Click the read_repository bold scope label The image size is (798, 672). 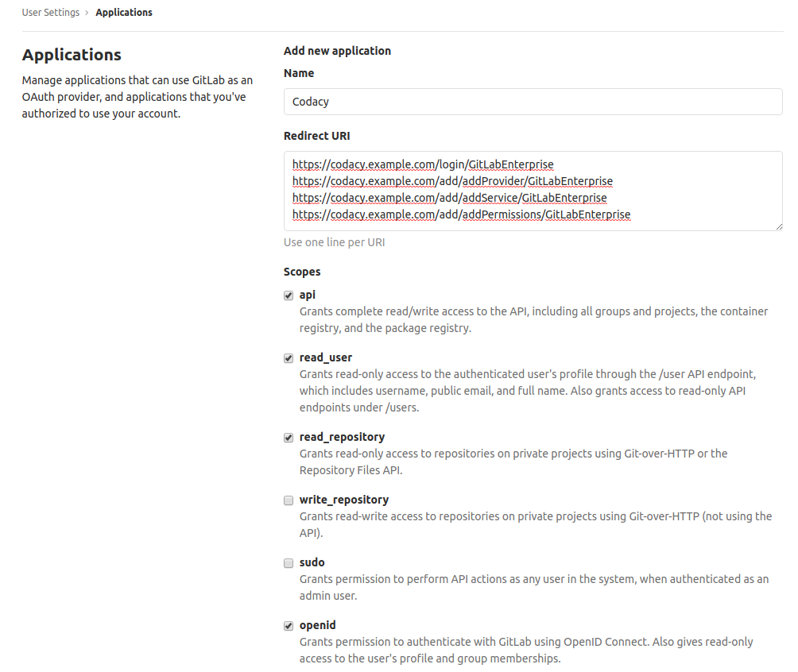pos(342,437)
